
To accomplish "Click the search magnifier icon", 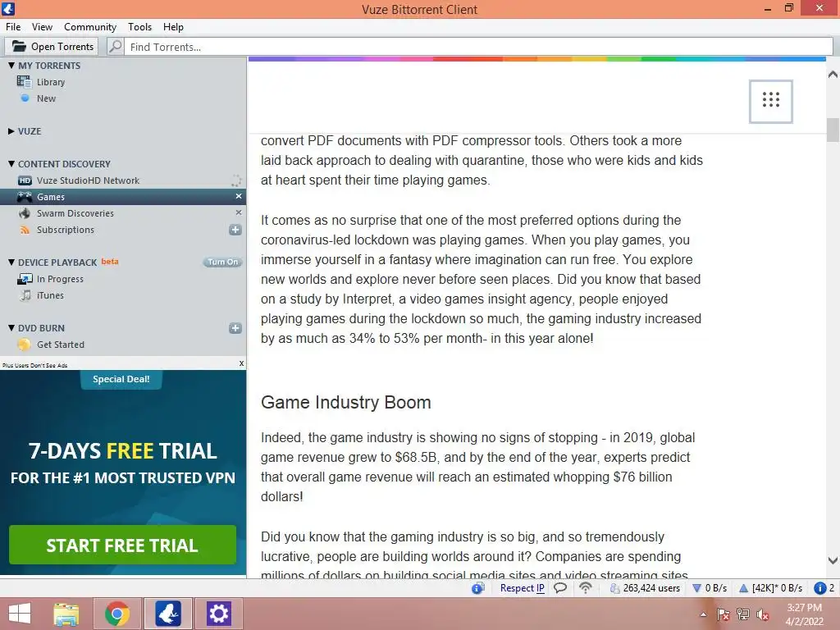I will (x=116, y=47).
